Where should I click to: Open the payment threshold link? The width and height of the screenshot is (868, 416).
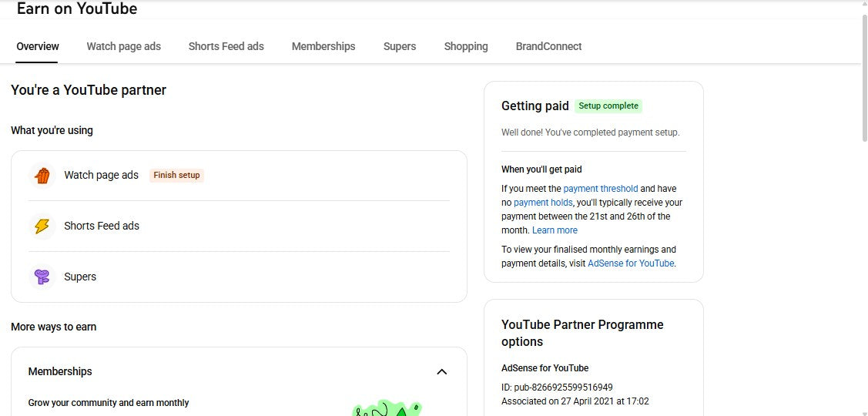[600, 189]
